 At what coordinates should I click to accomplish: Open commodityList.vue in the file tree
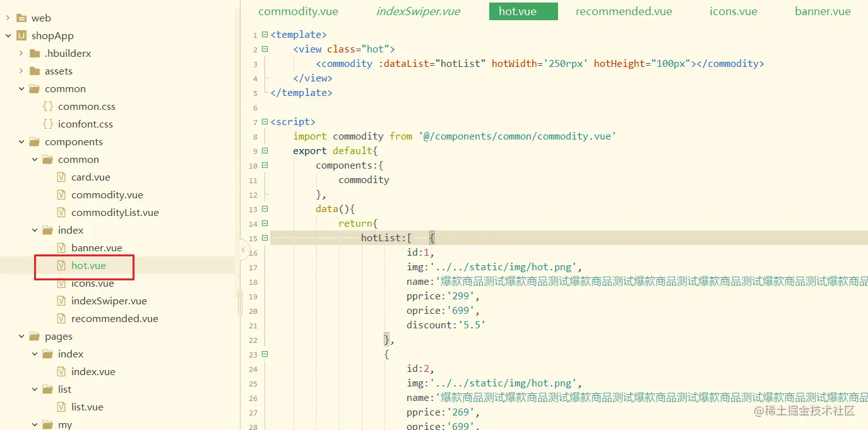point(115,213)
